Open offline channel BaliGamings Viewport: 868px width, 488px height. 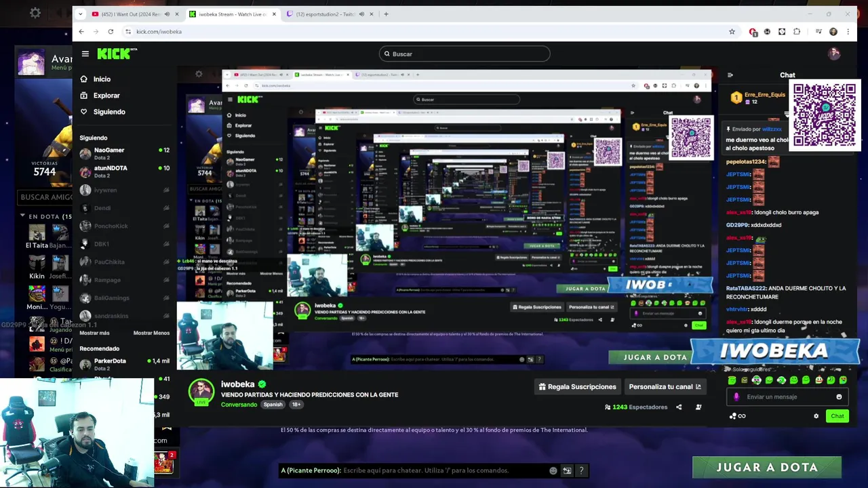pyautogui.click(x=125, y=298)
